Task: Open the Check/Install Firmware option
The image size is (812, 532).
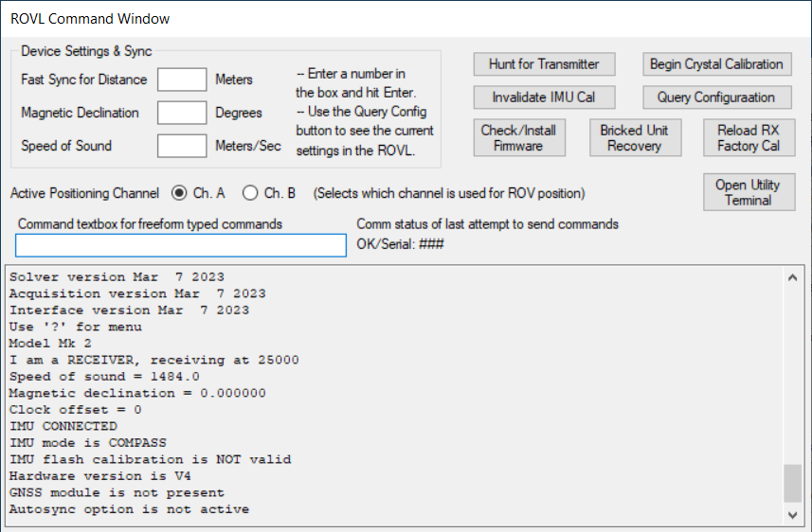Action: 518,138
